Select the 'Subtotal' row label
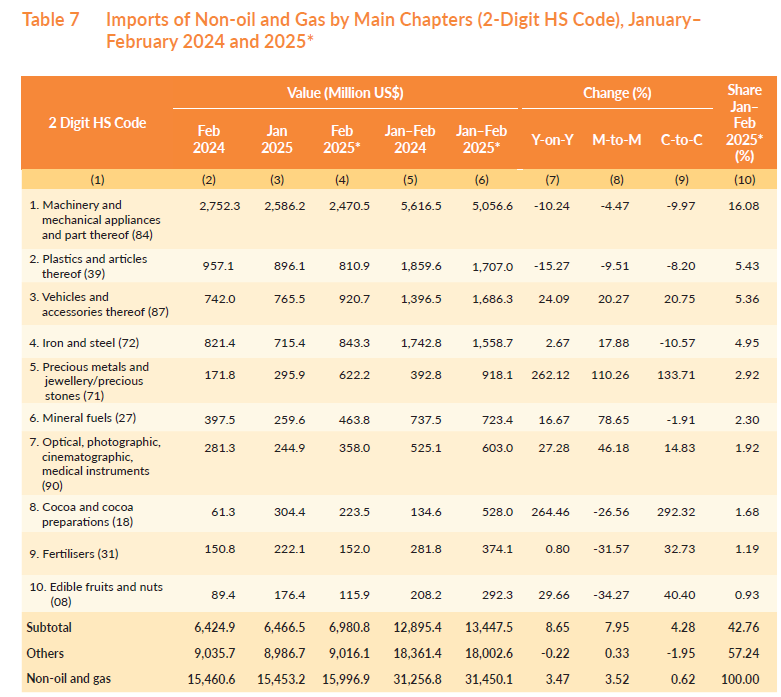Image resolution: width=781 pixels, height=697 pixels. point(49,627)
